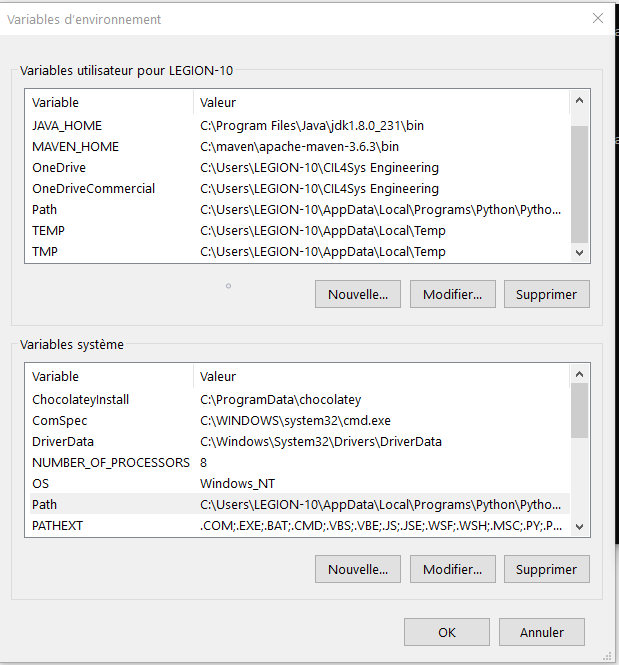
Task: Click system variables Valeur column header
Action: (381, 376)
